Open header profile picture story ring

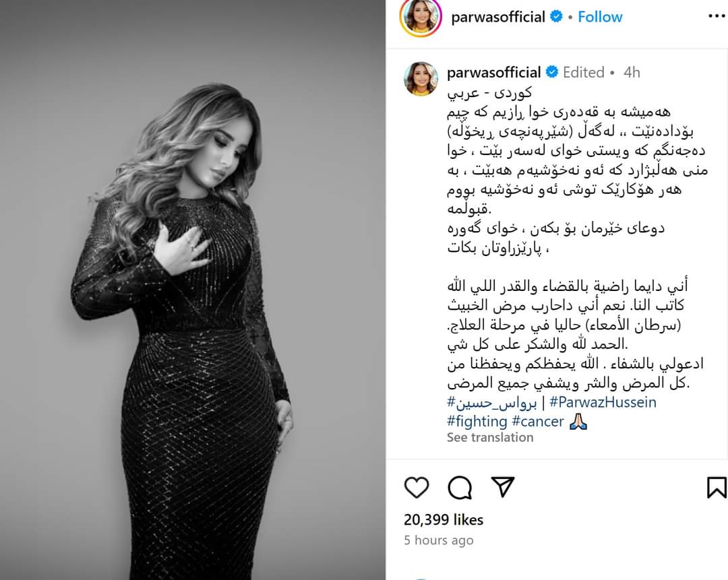(x=421, y=17)
